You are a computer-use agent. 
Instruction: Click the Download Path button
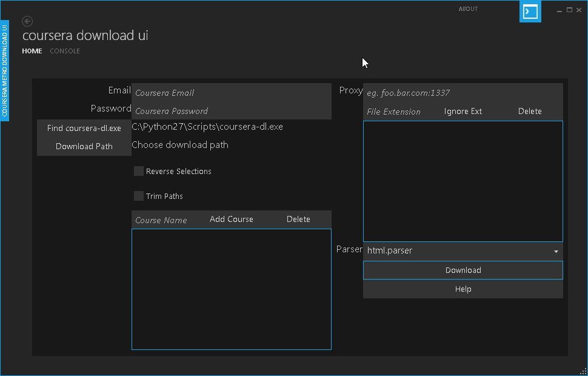point(84,146)
